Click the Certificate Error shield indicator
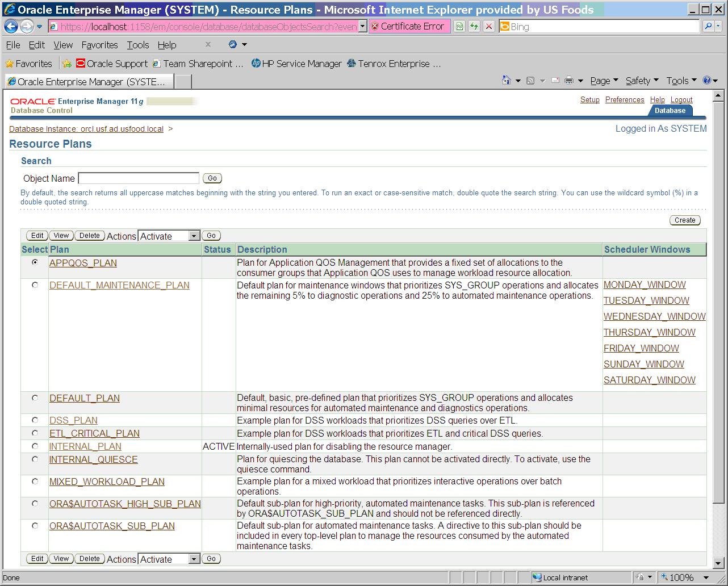Viewport: 728px width, 586px height. [x=409, y=27]
